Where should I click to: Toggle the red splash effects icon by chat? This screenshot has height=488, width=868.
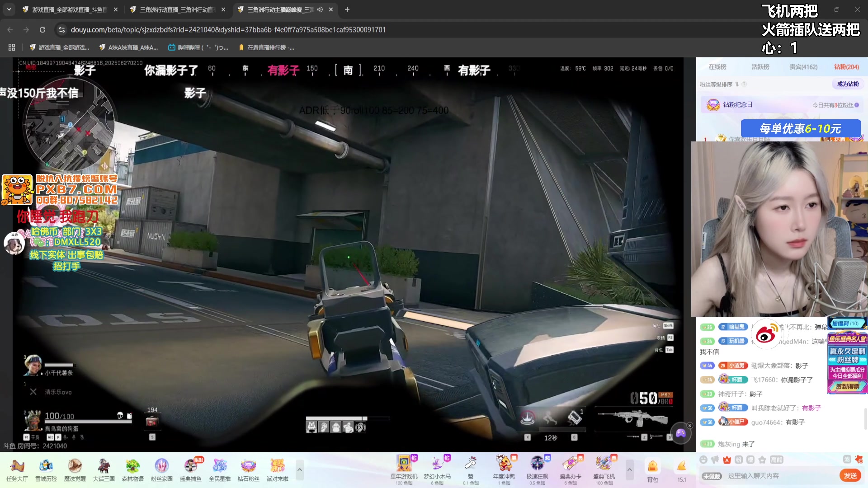[x=859, y=459]
